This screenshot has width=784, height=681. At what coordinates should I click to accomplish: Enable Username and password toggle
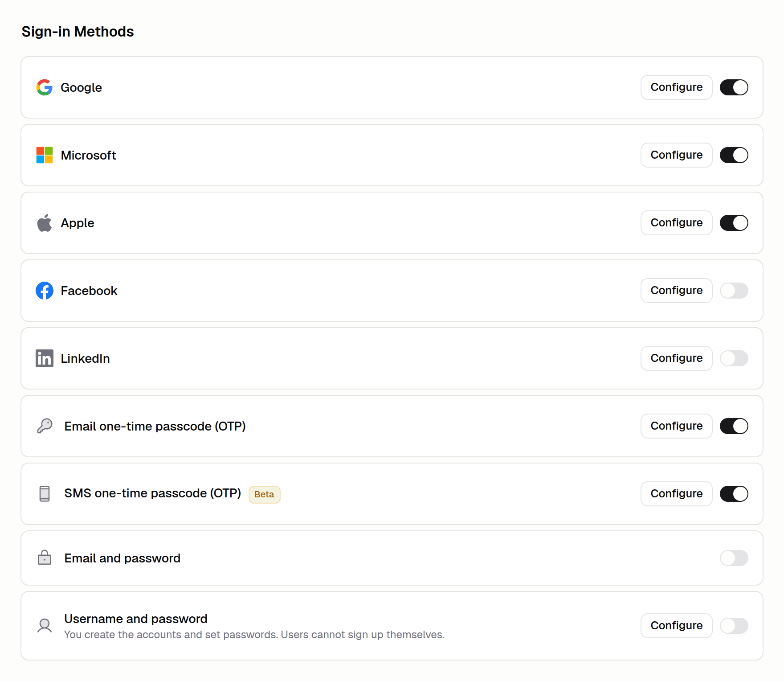click(x=734, y=626)
